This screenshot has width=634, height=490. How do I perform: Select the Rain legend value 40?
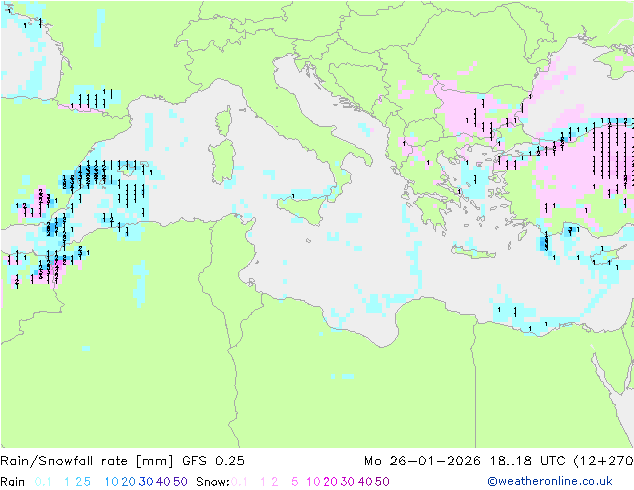[x=163, y=482]
